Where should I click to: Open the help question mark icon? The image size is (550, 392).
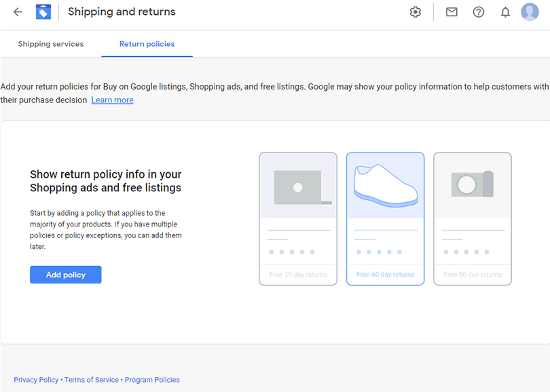click(479, 12)
